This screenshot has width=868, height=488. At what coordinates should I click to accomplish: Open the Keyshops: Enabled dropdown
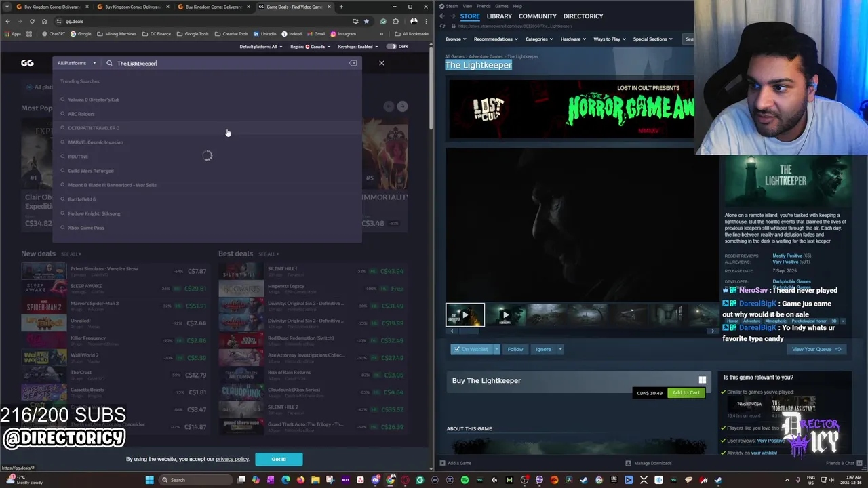tap(358, 47)
